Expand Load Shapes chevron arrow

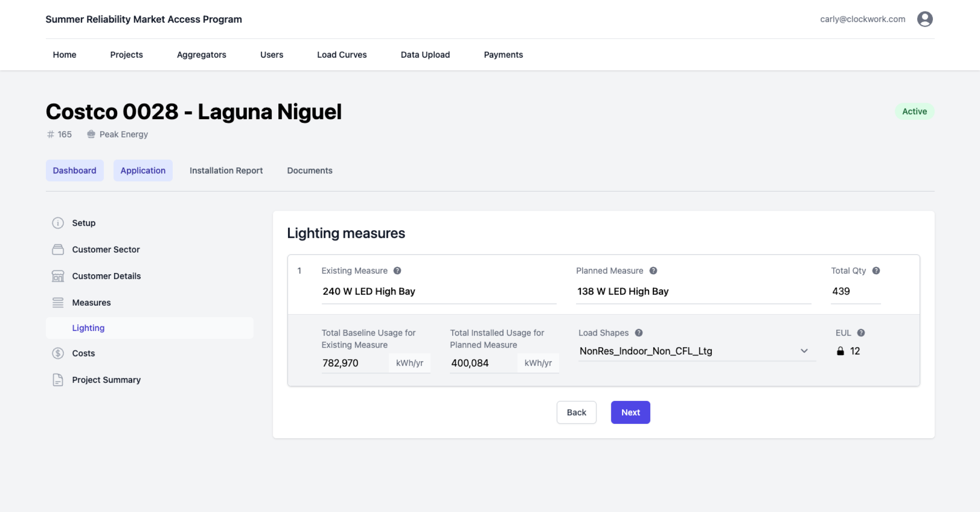pos(804,351)
